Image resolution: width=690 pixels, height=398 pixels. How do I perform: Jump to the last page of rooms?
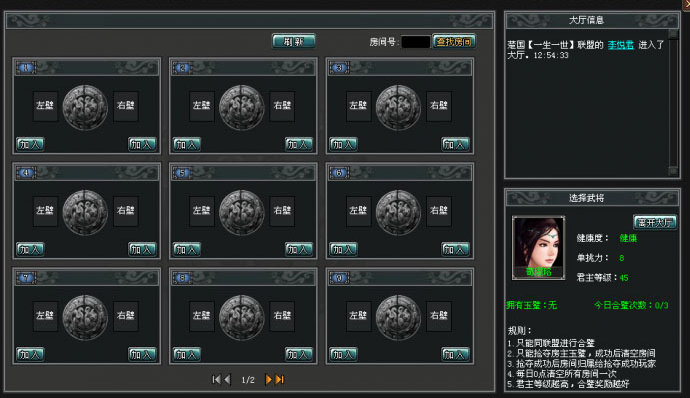click(x=280, y=379)
